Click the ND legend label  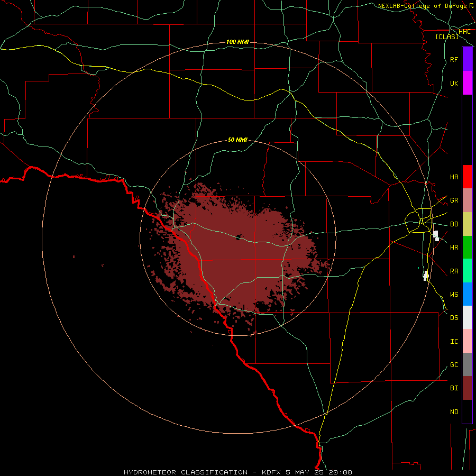click(x=454, y=411)
